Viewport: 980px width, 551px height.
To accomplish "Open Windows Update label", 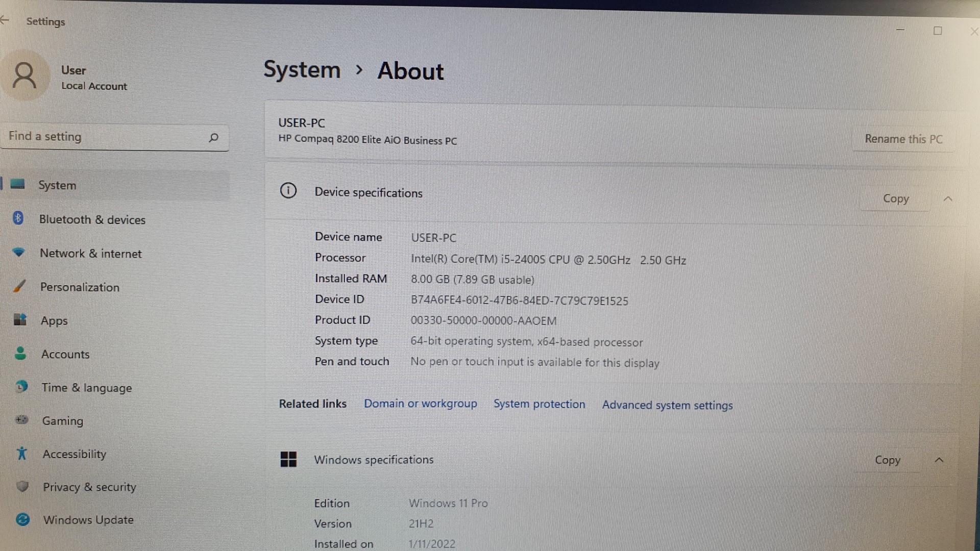I will [89, 520].
